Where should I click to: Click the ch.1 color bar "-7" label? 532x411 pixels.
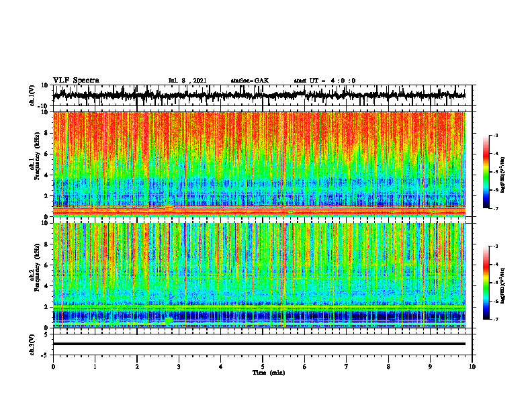(496, 208)
